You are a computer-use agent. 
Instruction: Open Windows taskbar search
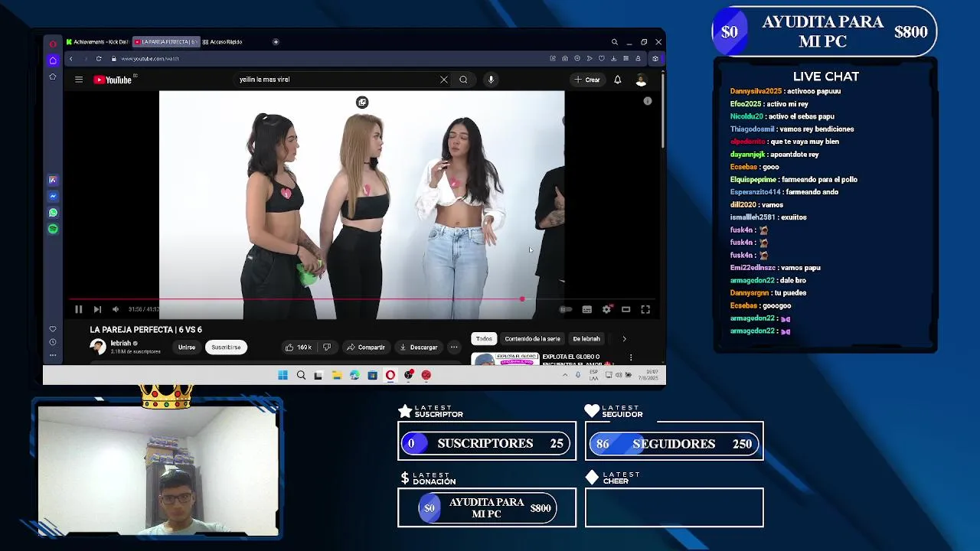click(x=301, y=375)
